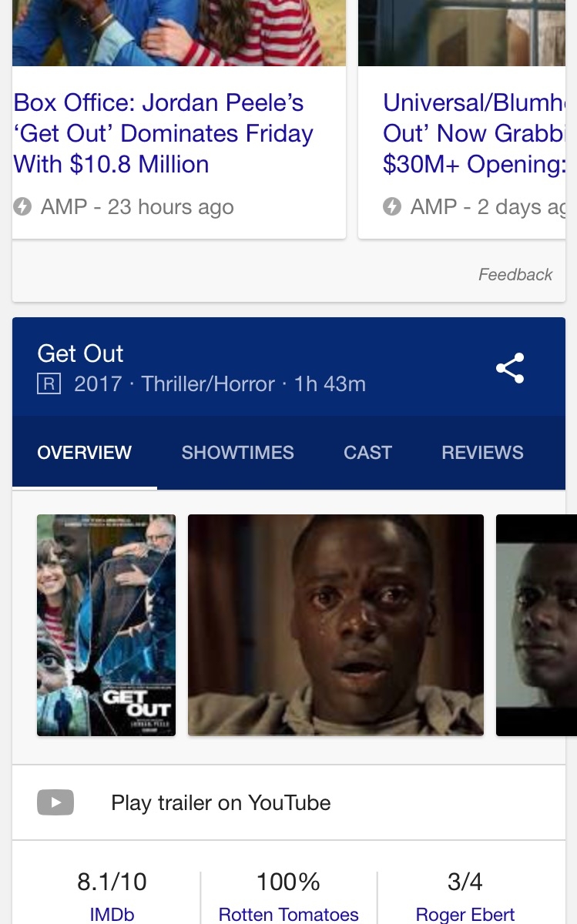Screen dimensions: 577x924
Task: Switch to the OVERVIEW tab
Action: pyautogui.click(x=85, y=453)
